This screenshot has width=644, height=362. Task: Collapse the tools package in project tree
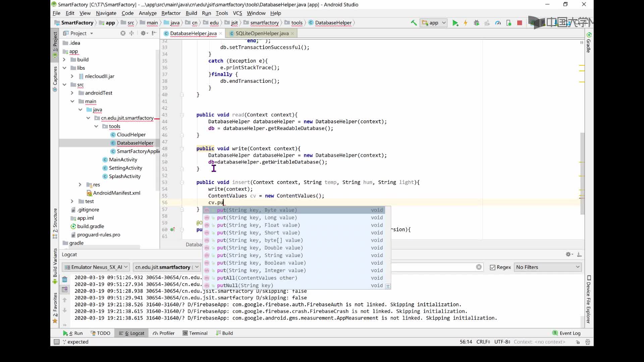(x=96, y=126)
